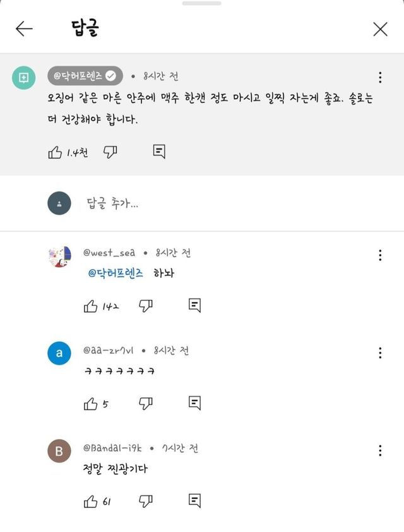This screenshot has height=532, width=404.
Task: Open more options for @west_sea reply
Action: pyautogui.click(x=380, y=255)
